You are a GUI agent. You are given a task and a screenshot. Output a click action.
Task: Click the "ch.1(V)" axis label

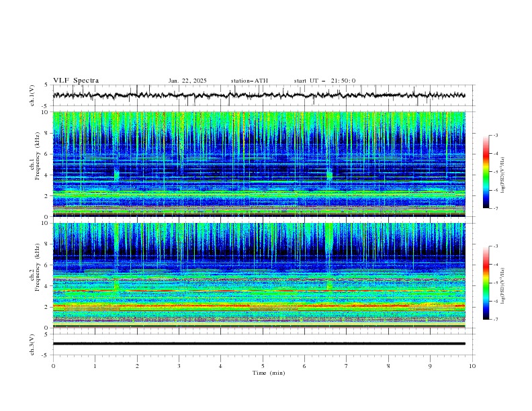32,95
